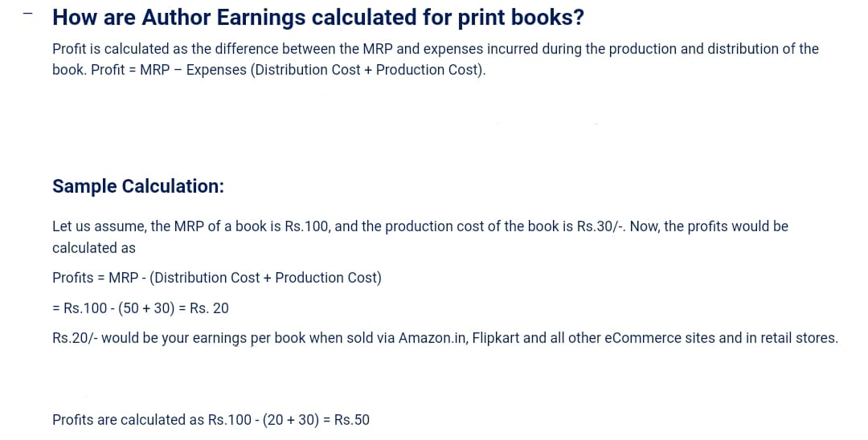Click the "calculated as" text below "Let us assume"
Screen dimensions: 868x440
coord(93,248)
